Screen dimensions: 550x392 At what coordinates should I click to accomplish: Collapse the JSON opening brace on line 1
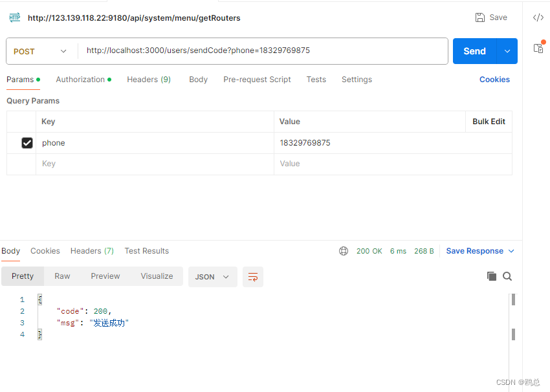(39, 299)
